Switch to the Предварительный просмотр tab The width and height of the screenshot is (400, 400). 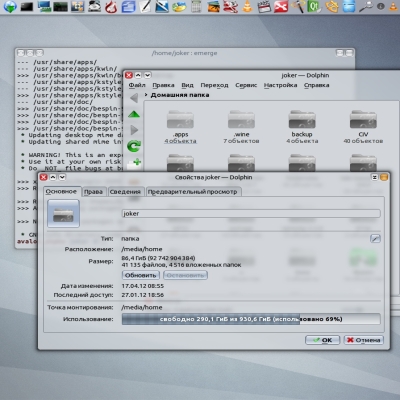[193, 192]
